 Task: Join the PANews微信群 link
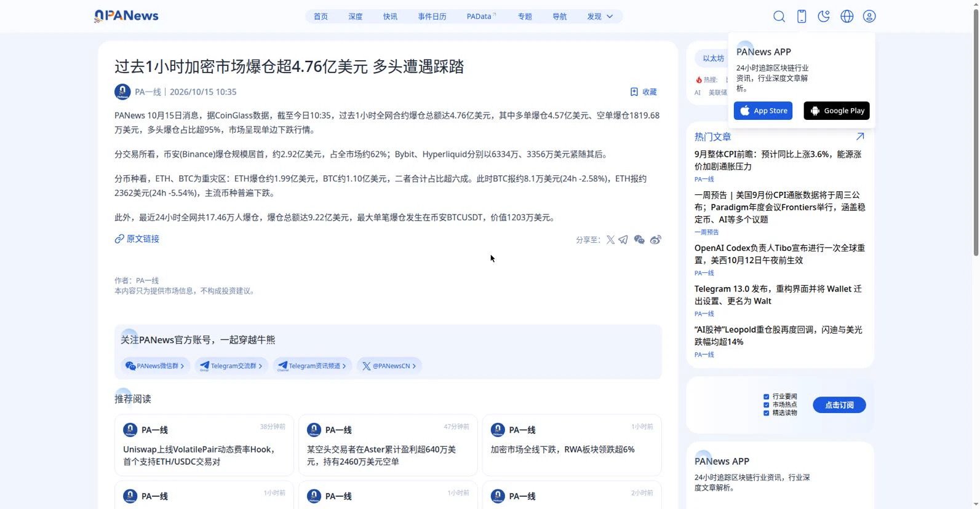pos(155,366)
